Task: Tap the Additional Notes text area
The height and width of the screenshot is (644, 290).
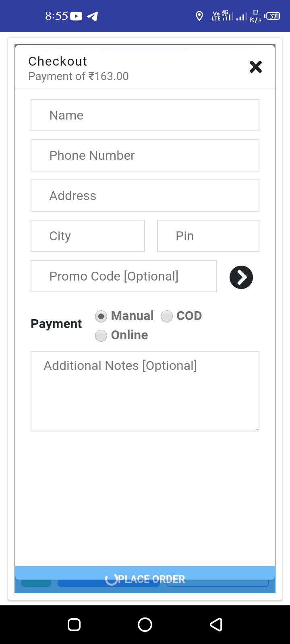Action: [145, 391]
